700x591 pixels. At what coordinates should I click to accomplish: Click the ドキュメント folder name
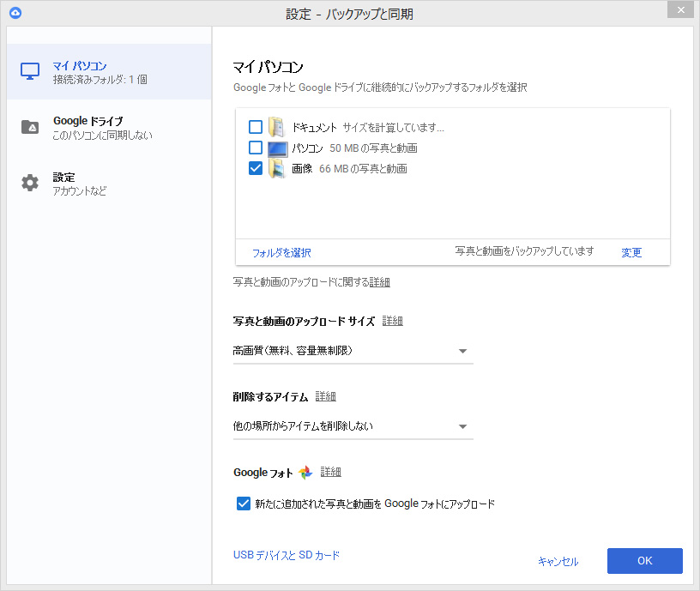coord(314,128)
